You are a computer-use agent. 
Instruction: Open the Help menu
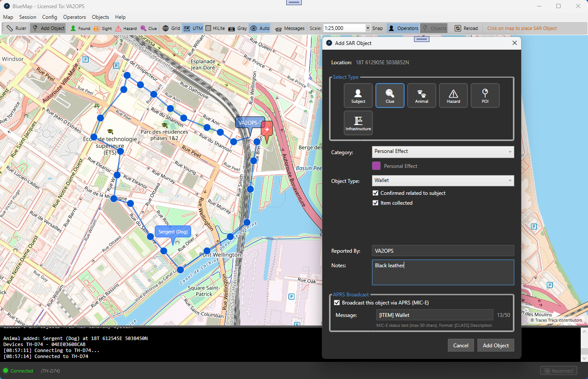click(120, 17)
